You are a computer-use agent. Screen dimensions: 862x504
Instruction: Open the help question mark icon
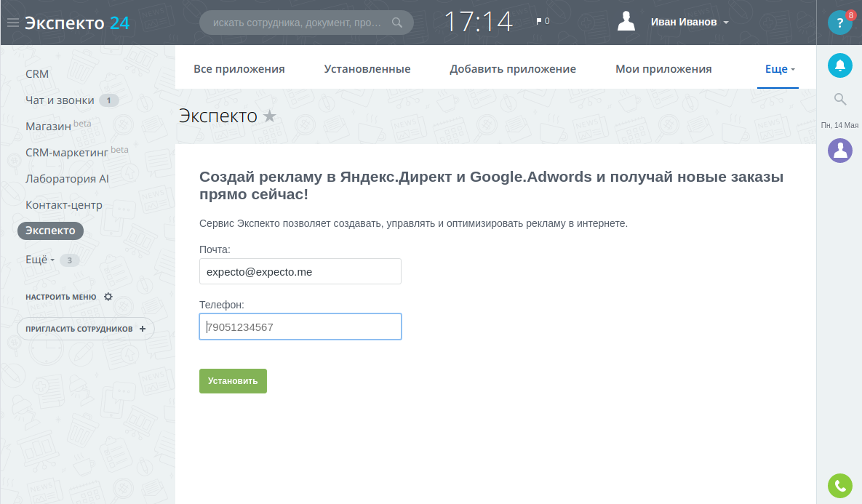[839, 23]
